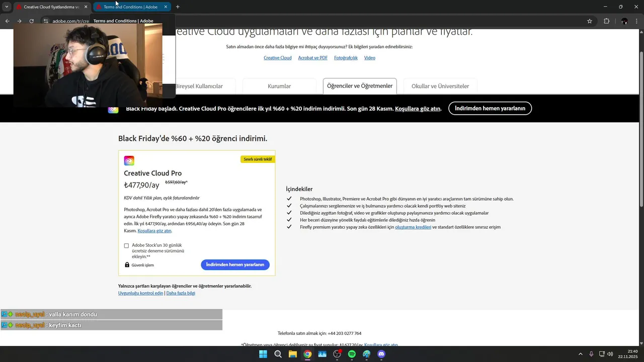Open the Windows Start menu

tap(263, 354)
